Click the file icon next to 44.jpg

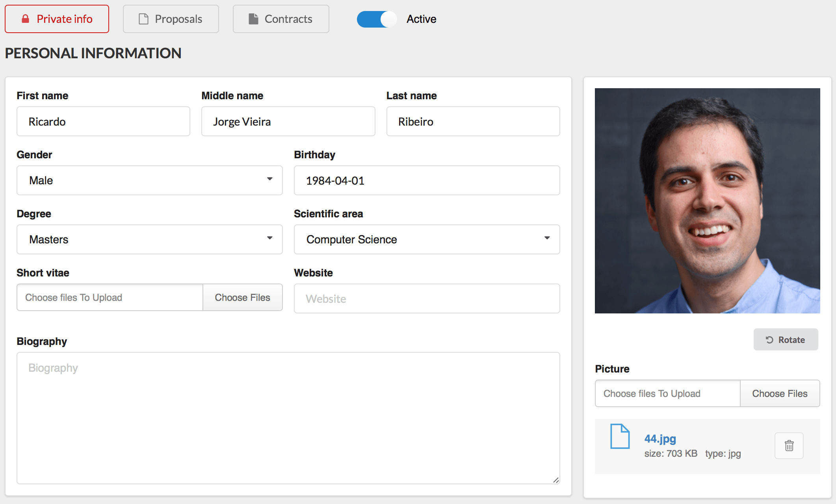[620, 436]
